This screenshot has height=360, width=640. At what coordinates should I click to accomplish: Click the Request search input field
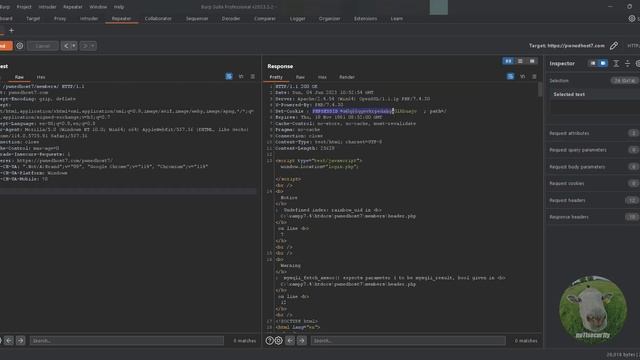point(127,340)
